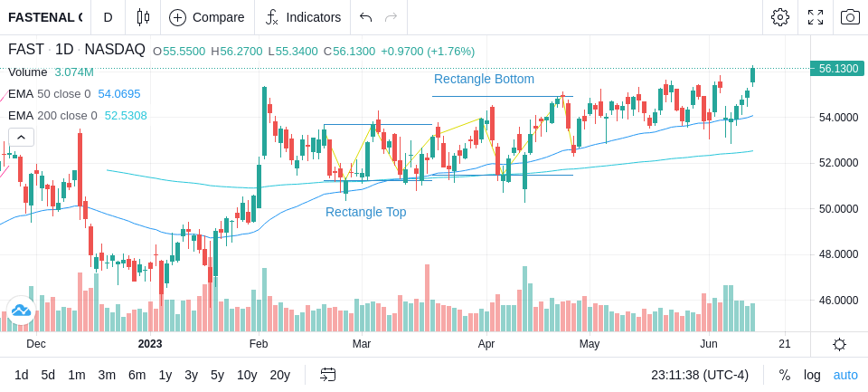Click the 54.0000 price axis label
Screen dimensions: 868x392
tap(839, 117)
